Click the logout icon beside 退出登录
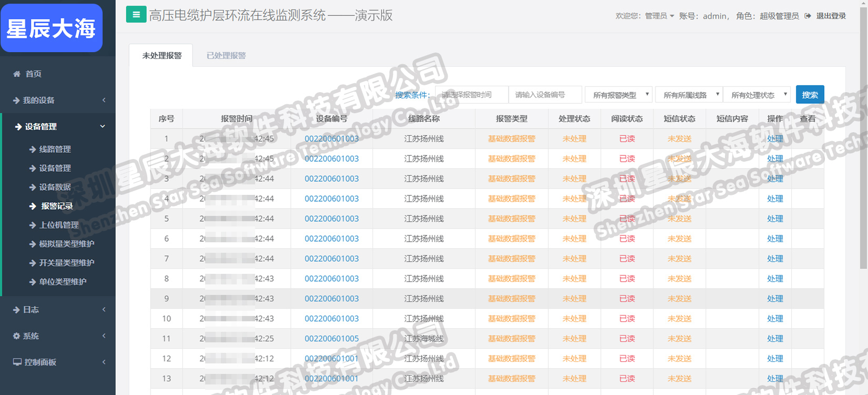 tap(808, 16)
